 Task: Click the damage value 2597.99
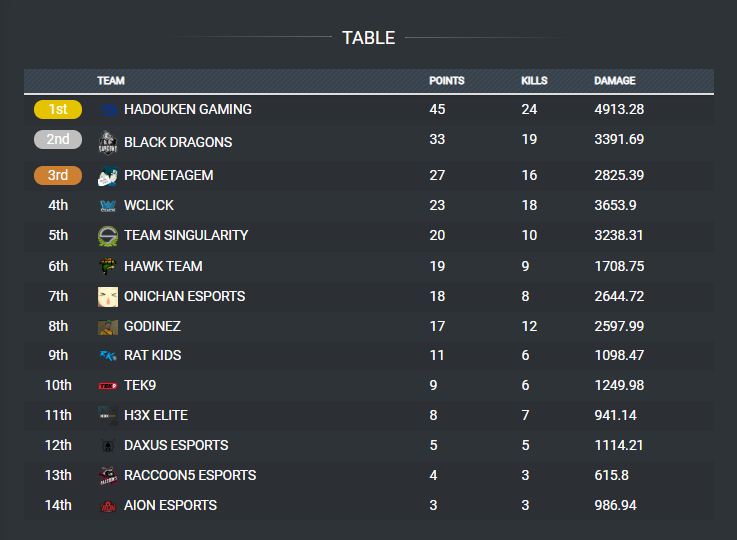[619, 327]
